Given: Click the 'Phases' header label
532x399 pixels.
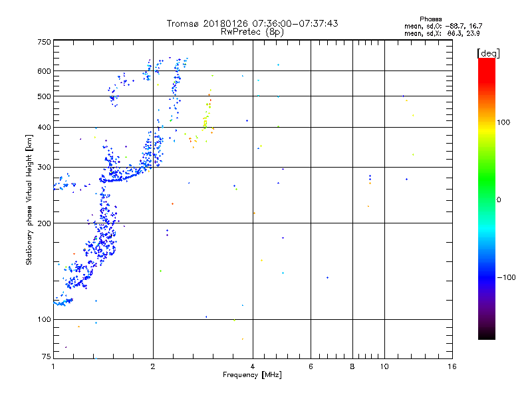Looking at the screenshot, I should pyautogui.click(x=430, y=19).
